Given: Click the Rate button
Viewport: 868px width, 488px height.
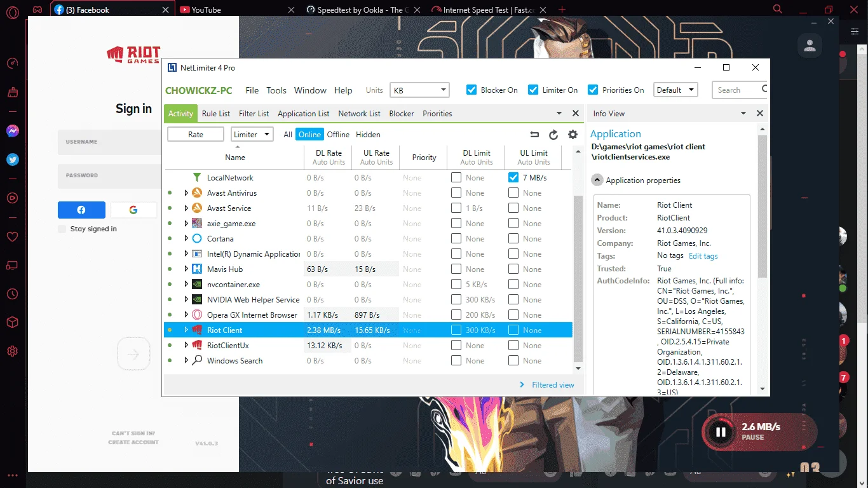Looking at the screenshot, I should [x=196, y=135].
